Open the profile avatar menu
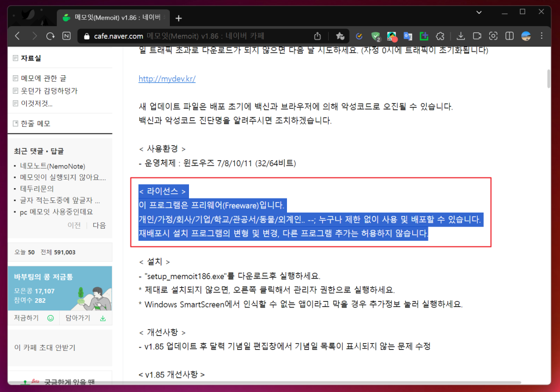The width and height of the screenshot is (560, 392). click(526, 36)
